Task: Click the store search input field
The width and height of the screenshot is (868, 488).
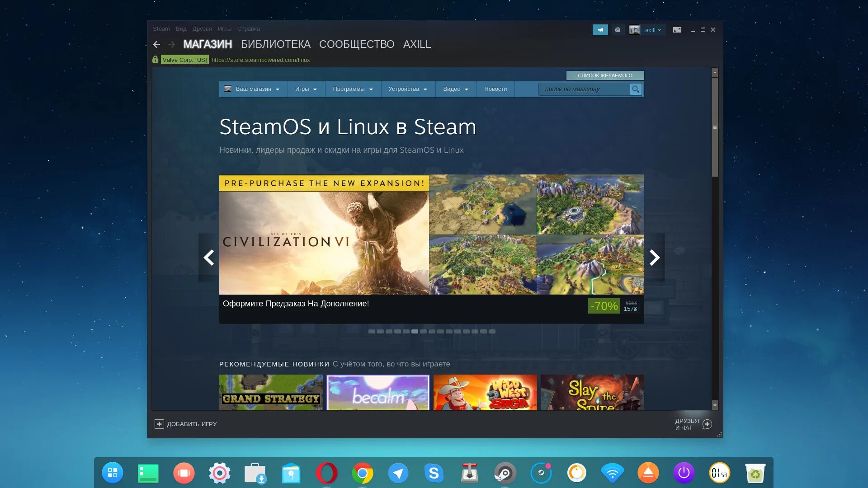Action: pos(583,89)
